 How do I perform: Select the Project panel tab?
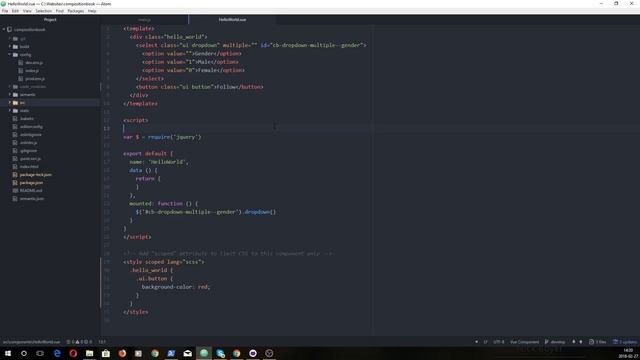coord(50,20)
